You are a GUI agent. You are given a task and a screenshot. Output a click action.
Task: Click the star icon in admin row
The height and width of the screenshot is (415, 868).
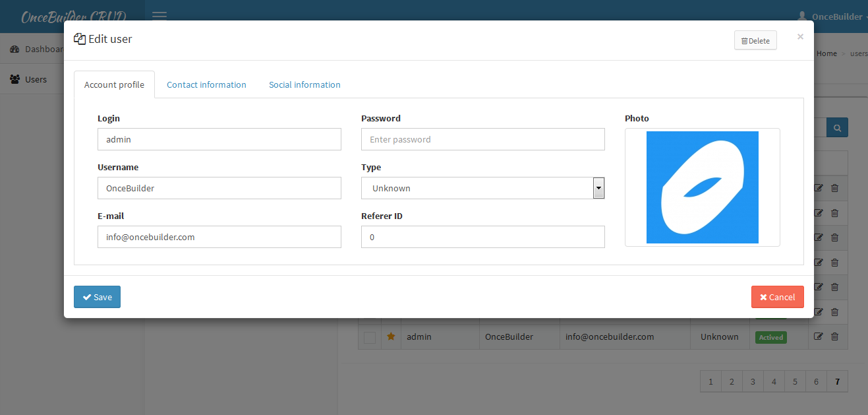[391, 336]
